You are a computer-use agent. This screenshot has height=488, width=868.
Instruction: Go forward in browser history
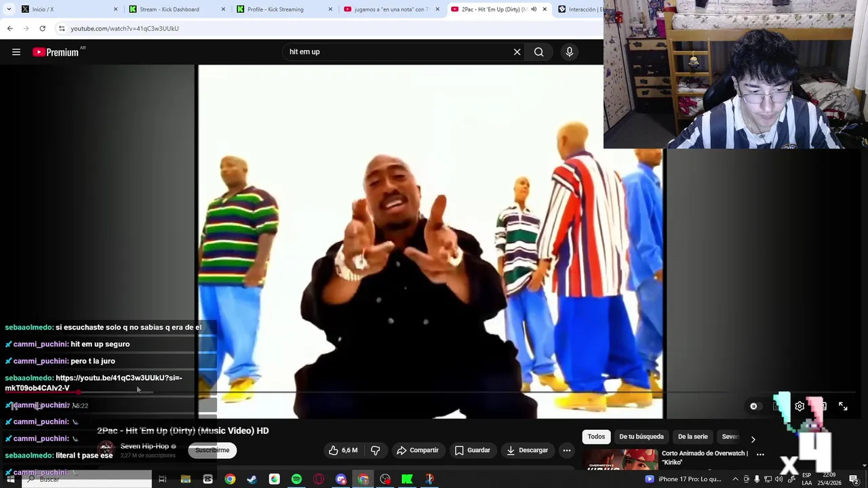point(26,28)
